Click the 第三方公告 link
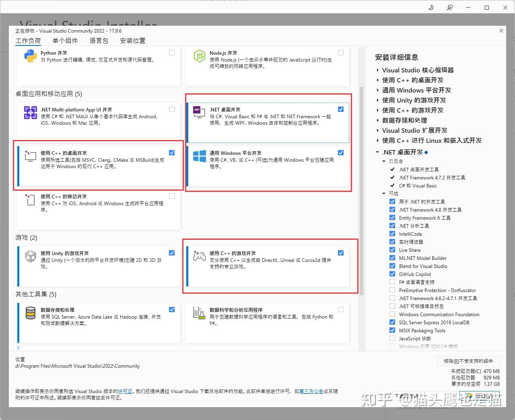 pyautogui.click(x=311, y=391)
